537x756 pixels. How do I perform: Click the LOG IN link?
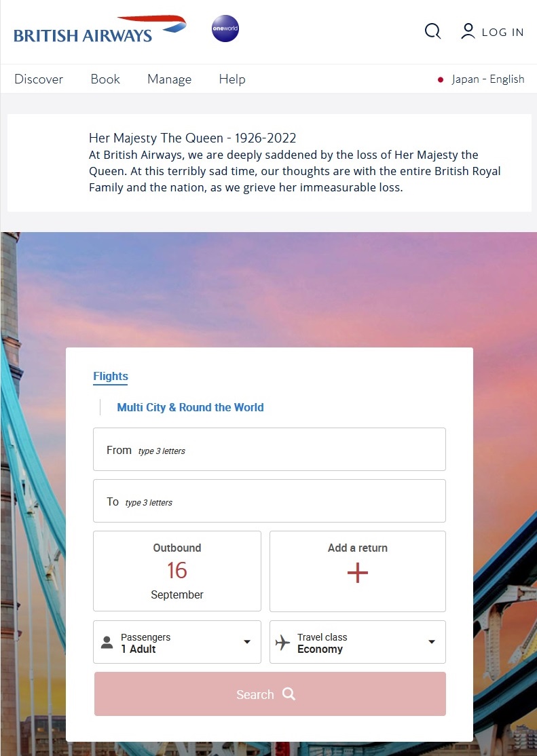503,33
